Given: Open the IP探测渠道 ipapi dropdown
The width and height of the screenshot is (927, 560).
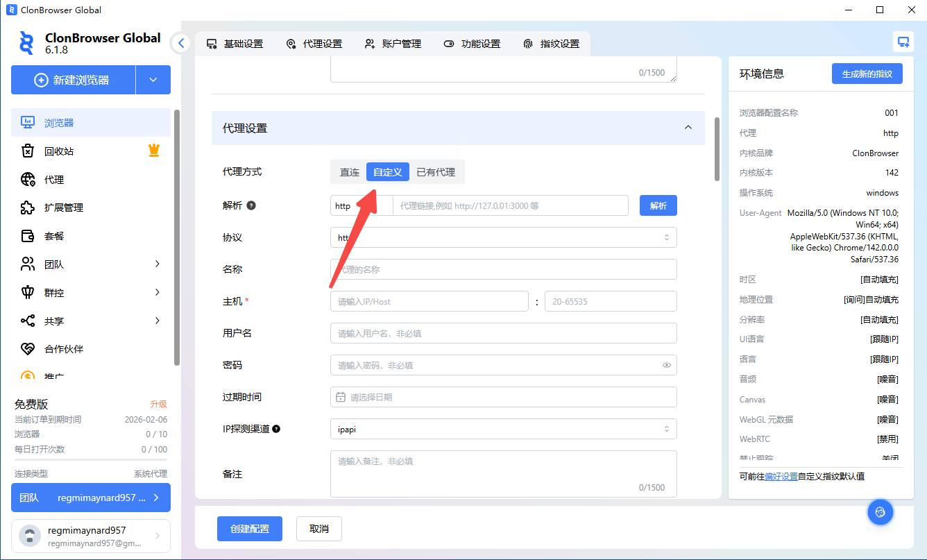Looking at the screenshot, I should [x=503, y=429].
